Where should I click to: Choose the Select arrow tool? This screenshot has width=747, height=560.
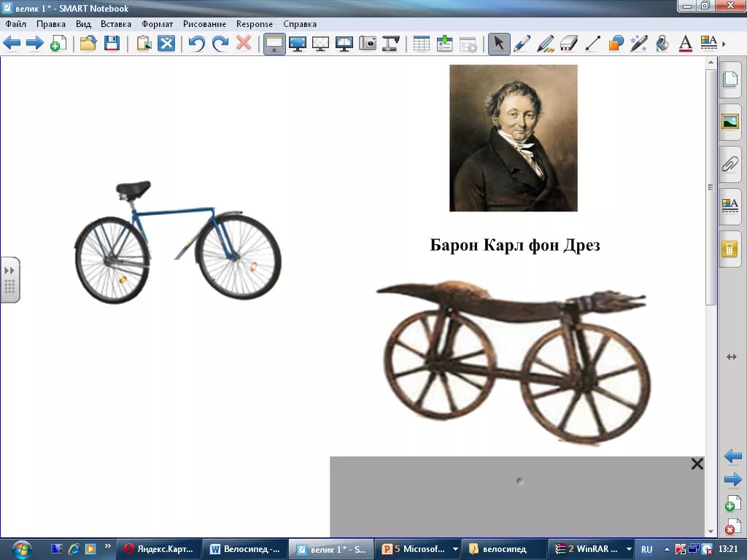[499, 44]
